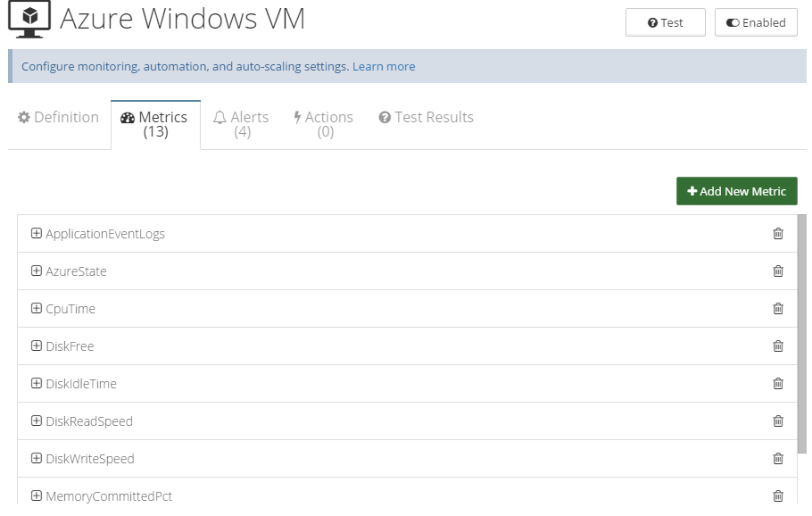The height and width of the screenshot is (516, 812).
Task: Delete the MemoryCommittedPct metric via its trash icon
Action: tap(778, 495)
